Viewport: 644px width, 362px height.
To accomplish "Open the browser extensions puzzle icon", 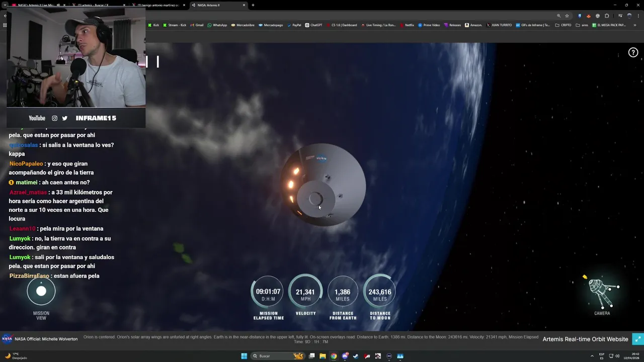I will click(x=607, y=16).
